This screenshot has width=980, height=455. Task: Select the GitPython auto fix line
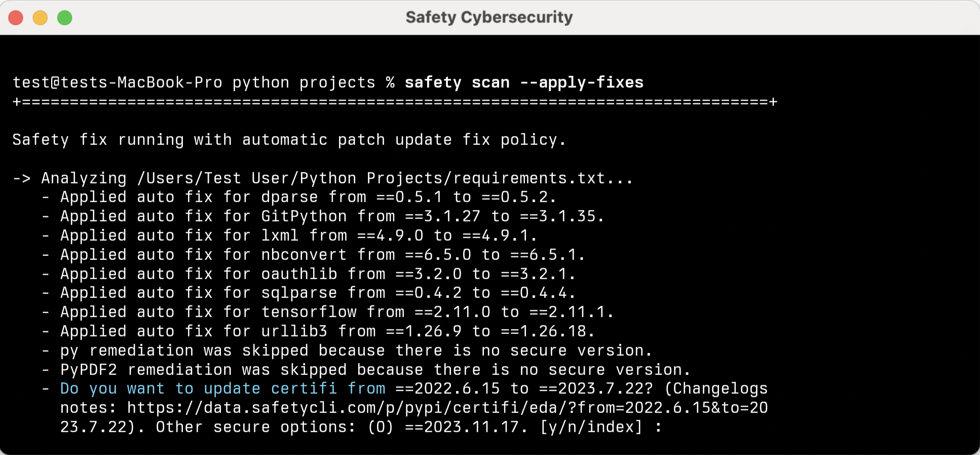pos(332,216)
